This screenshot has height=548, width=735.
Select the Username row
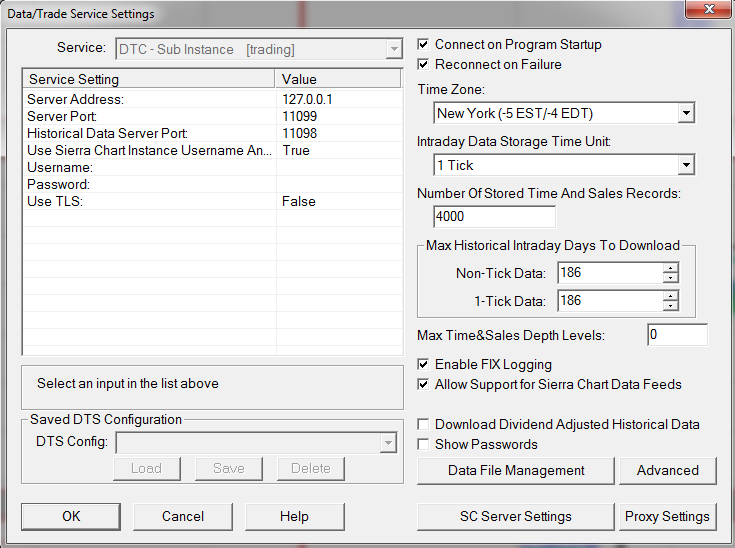pyautogui.click(x=213, y=167)
